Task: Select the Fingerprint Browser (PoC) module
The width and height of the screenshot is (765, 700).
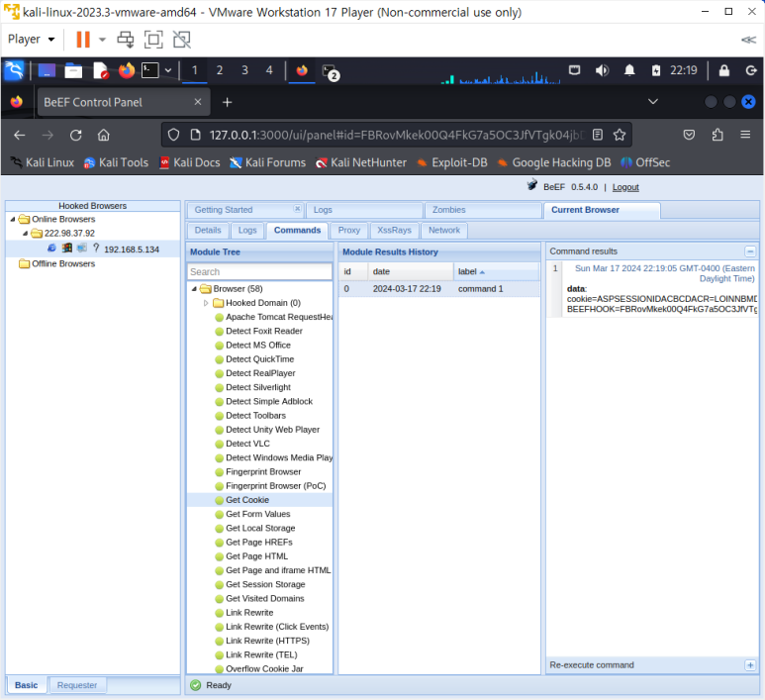Action: (x=276, y=486)
